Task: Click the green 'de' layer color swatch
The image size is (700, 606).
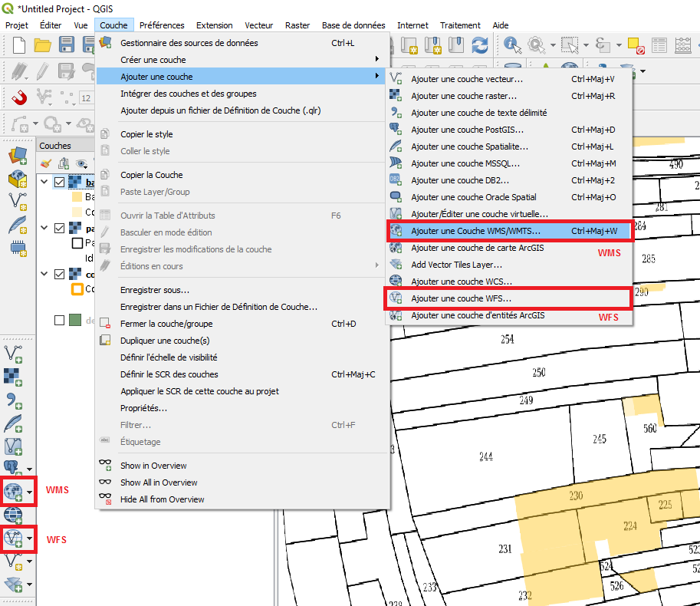Action: coord(75,320)
